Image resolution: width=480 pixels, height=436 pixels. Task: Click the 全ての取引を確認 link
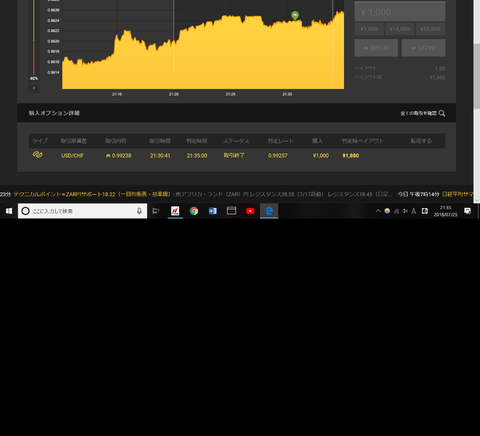[x=418, y=113]
